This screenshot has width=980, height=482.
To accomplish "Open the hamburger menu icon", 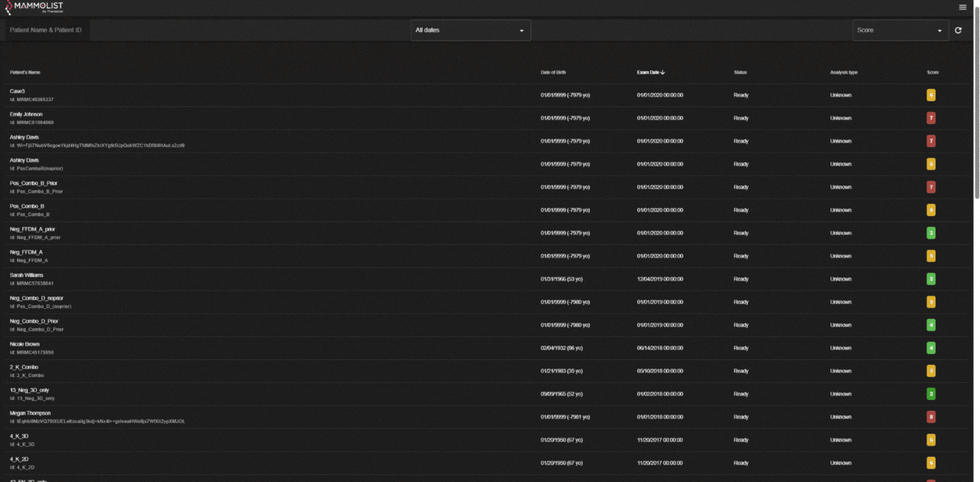I will click(962, 7).
